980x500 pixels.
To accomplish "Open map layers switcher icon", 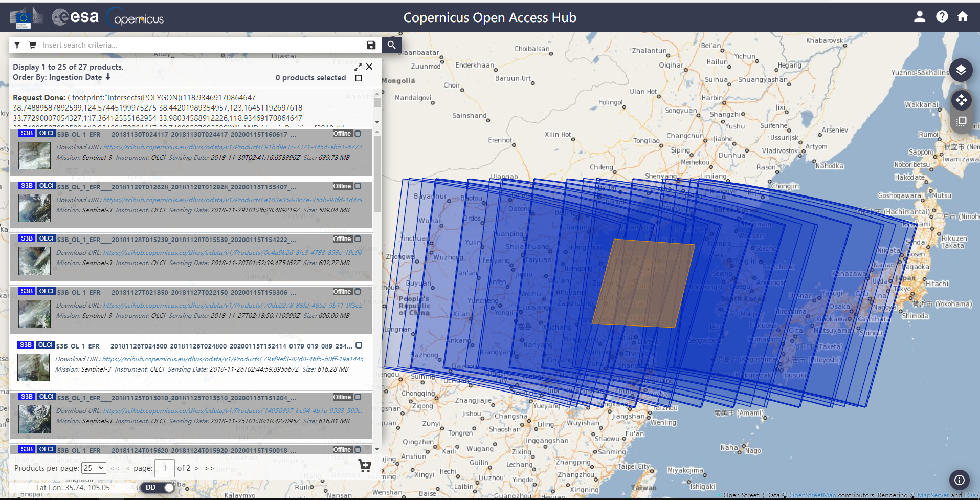I will 961,70.
